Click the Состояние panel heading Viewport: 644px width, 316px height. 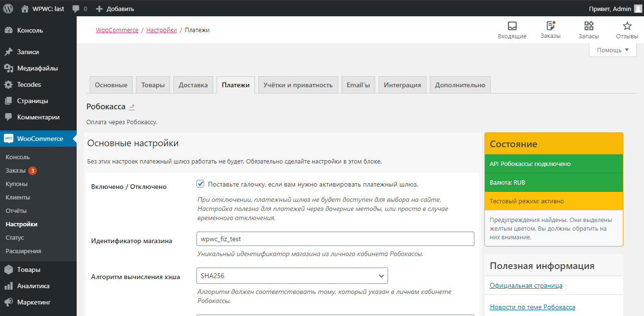point(513,144)
